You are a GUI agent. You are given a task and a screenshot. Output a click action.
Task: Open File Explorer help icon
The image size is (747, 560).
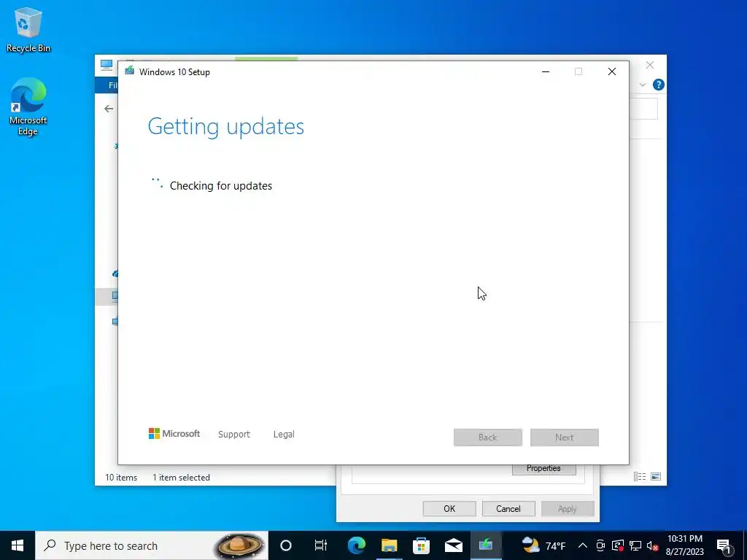coord(659,85)
